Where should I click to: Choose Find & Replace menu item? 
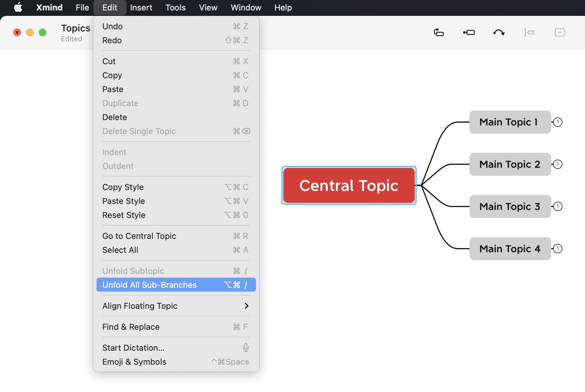click(176, 327)
